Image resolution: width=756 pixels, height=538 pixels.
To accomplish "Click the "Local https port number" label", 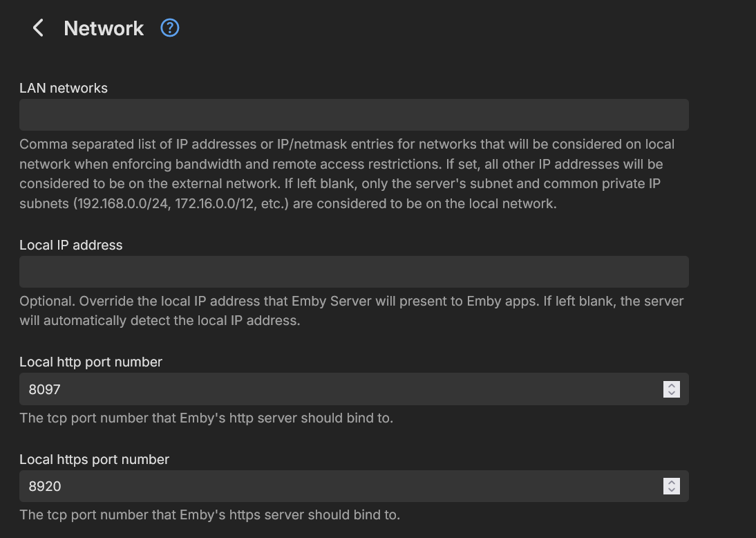I will click(94, 459).
